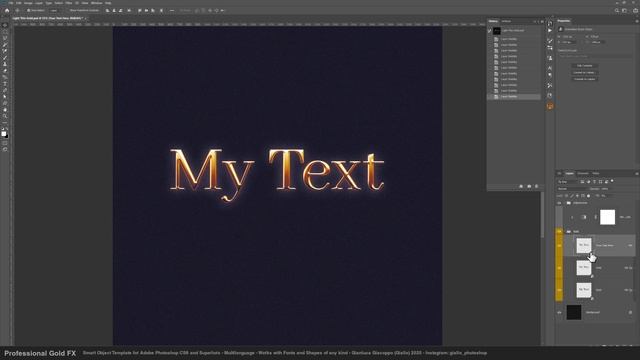Select the Rectangular Marquee tool

5,32
